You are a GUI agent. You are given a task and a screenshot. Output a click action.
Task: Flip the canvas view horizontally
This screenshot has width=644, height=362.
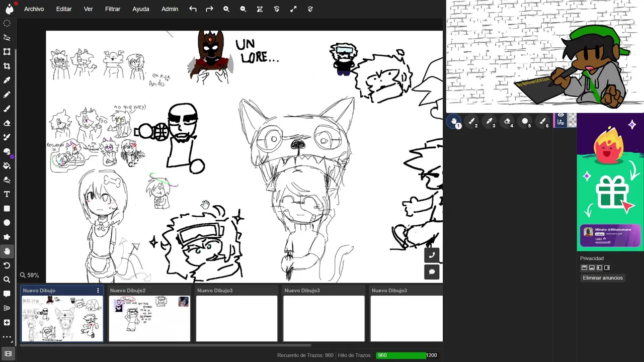click(x=260, y=9)
